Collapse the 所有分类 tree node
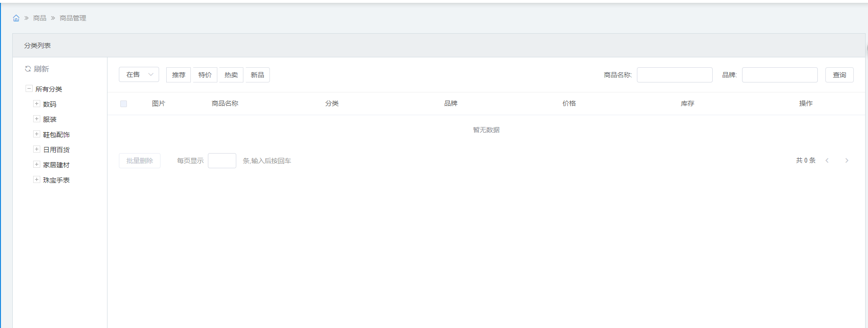868x328 pixels. coord(29,89)
